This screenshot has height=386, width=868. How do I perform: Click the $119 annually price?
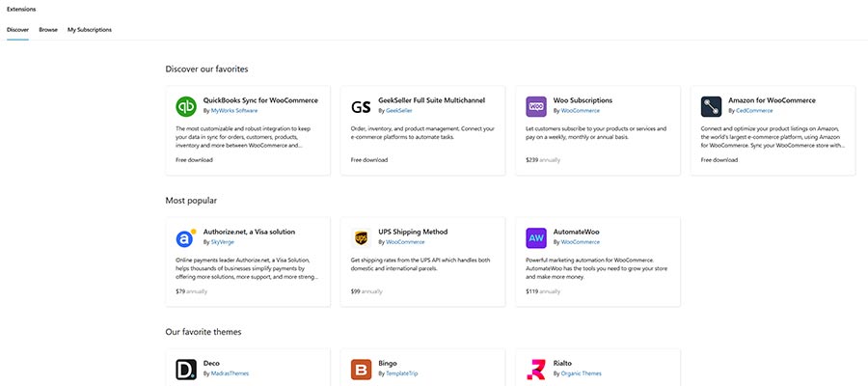[543, 291]
